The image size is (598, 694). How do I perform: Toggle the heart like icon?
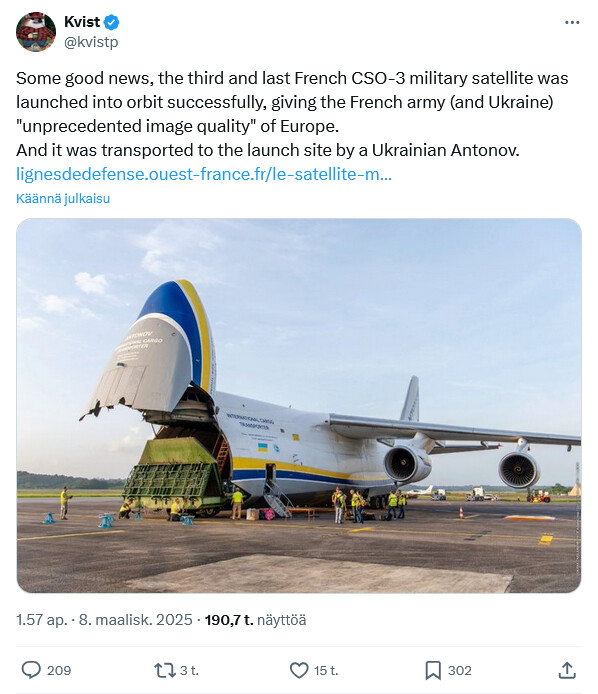point(299,670)
